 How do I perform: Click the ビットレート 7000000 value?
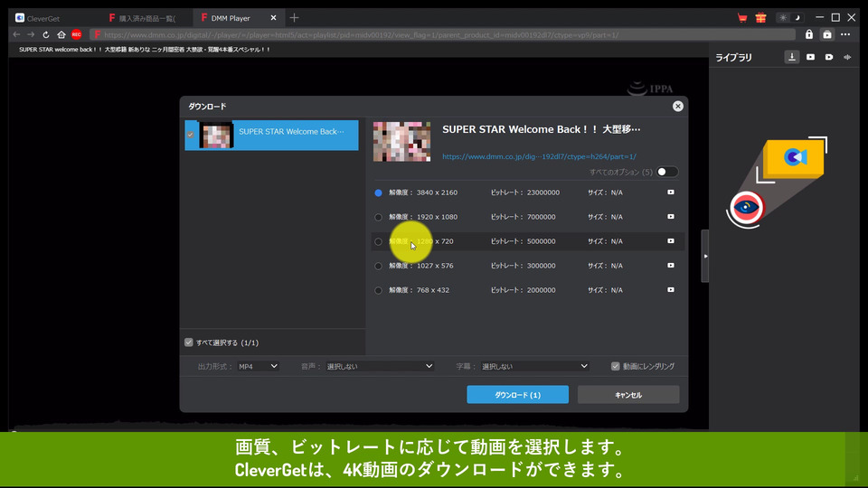(x=541, y=217)
